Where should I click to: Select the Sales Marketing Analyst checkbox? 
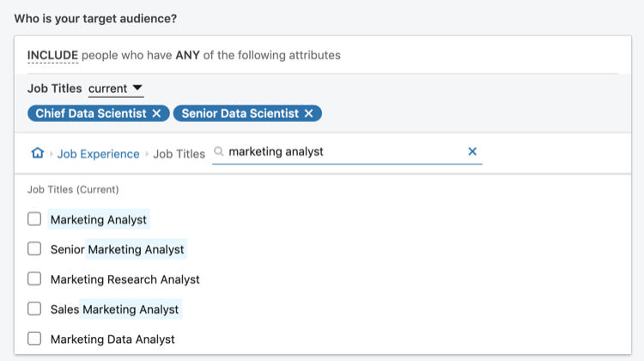34,309
